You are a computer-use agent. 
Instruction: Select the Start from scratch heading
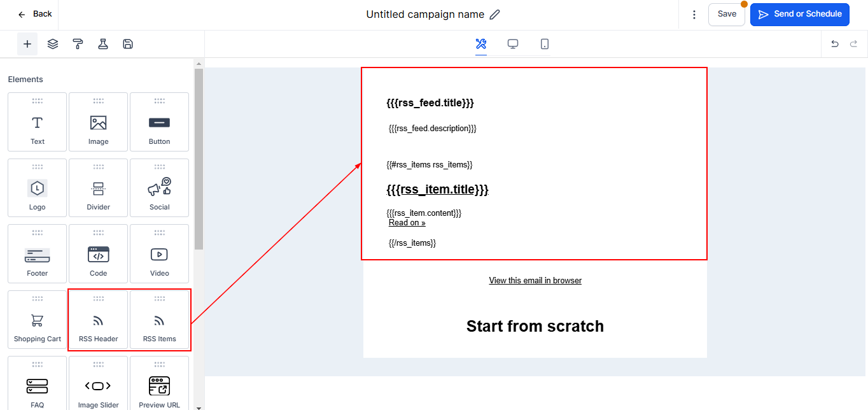point(535,326)
